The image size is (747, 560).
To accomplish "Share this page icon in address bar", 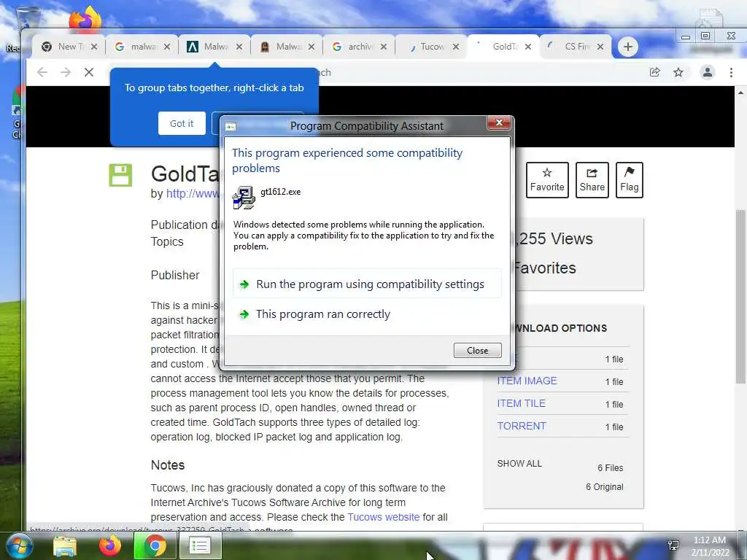I will pyautogui.click(x=654, y=72).
